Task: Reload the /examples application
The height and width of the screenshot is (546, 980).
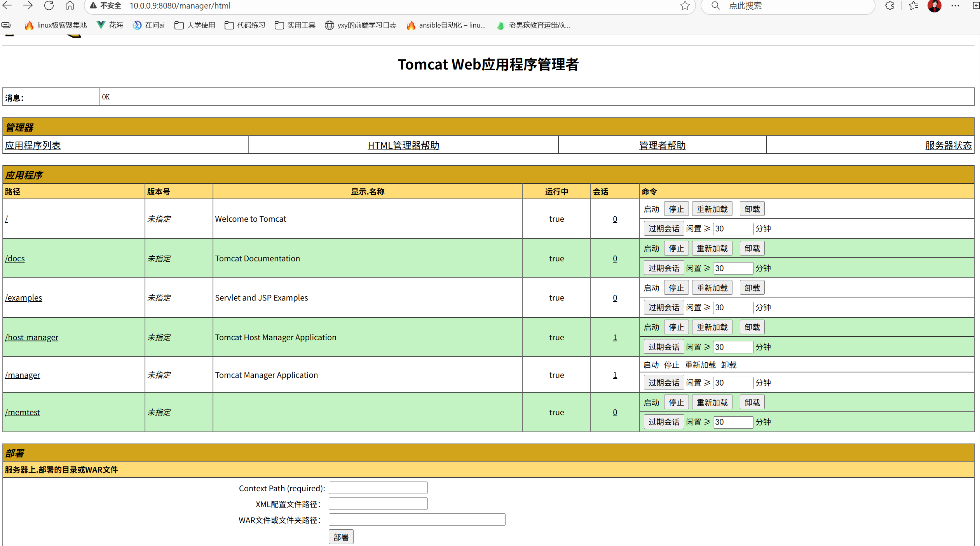Action: (712, 288)
